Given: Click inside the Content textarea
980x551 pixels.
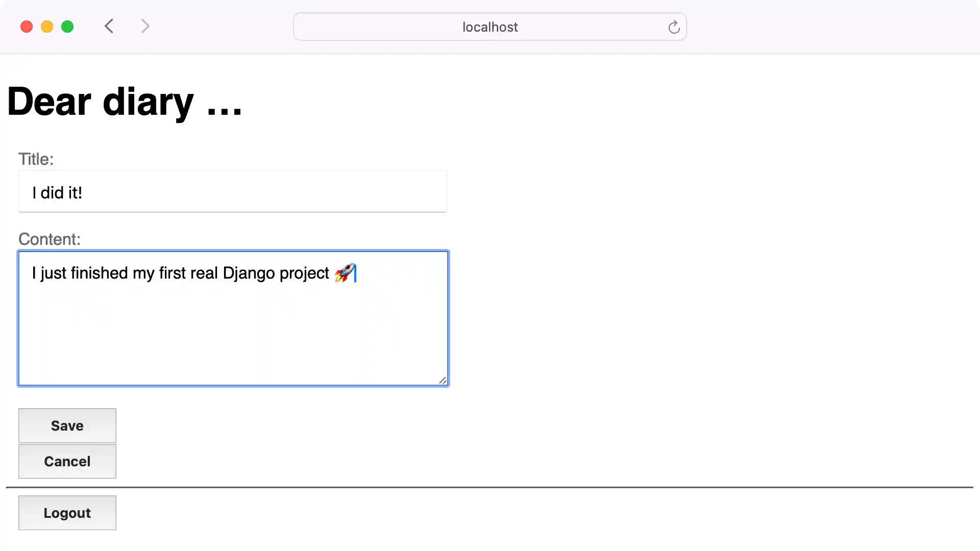Looking at the screenshot, I should 232,332.
